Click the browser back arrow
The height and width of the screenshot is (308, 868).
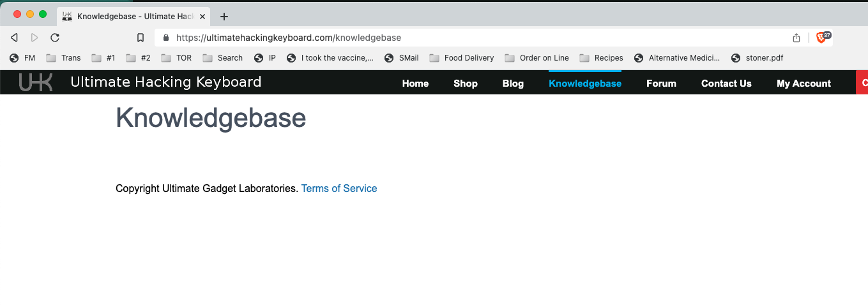14,38
